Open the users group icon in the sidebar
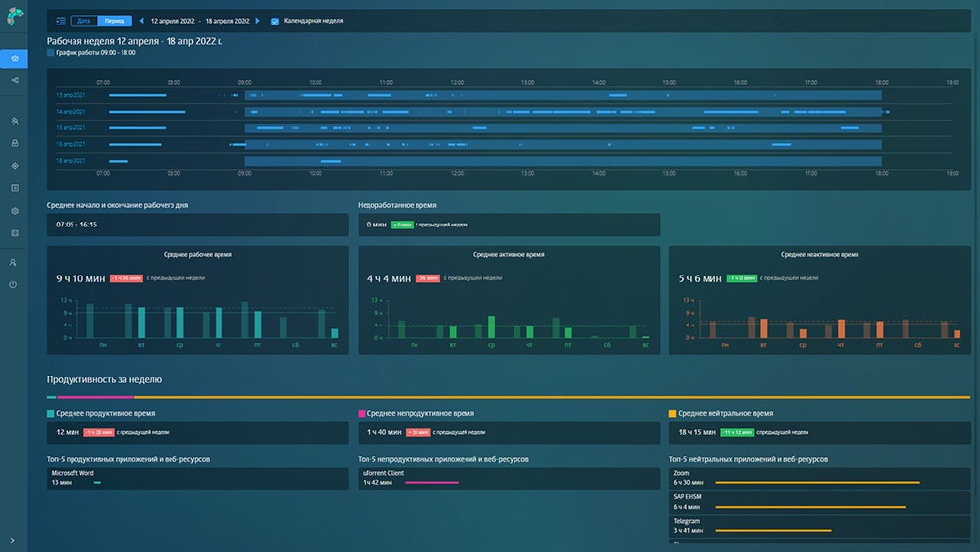The image size is (980, 552). tap(14, 121)
